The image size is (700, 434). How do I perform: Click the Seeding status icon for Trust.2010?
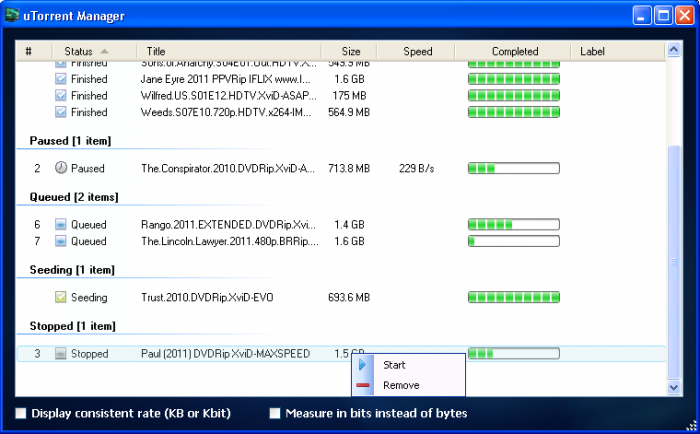click(x=60, y=297)
